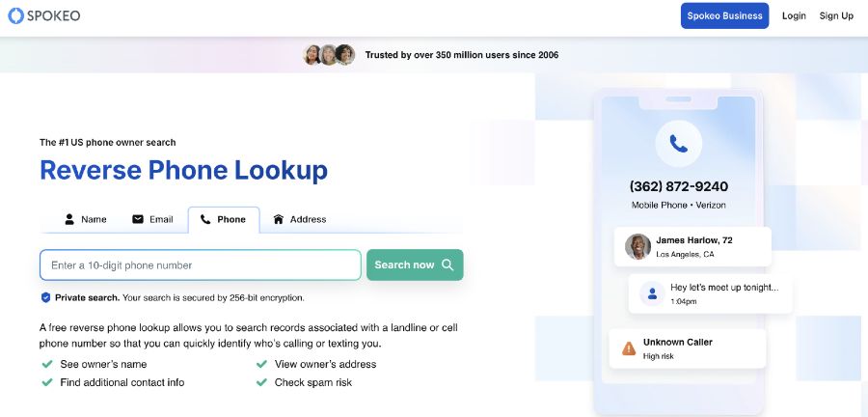Click the phone handset icon in circle
Screen dimensions: 868x417
678,144
